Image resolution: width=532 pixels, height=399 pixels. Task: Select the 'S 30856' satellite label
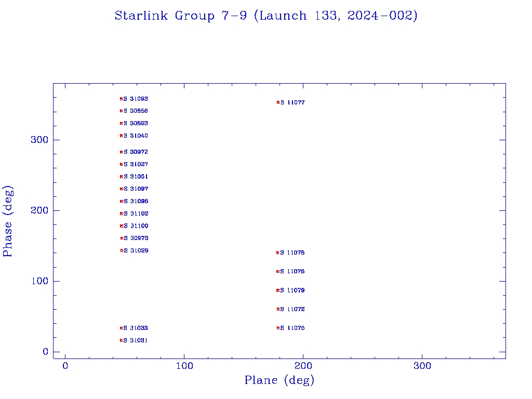click(136, 111)
